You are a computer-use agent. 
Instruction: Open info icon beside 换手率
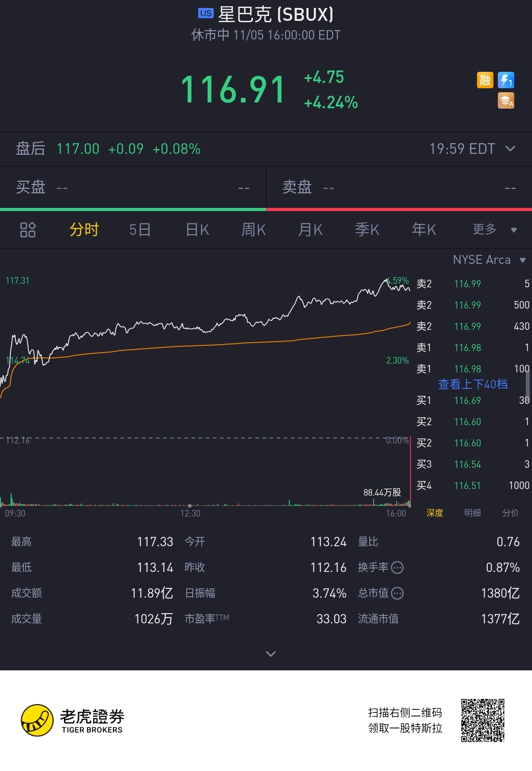(x=398, y=567)
